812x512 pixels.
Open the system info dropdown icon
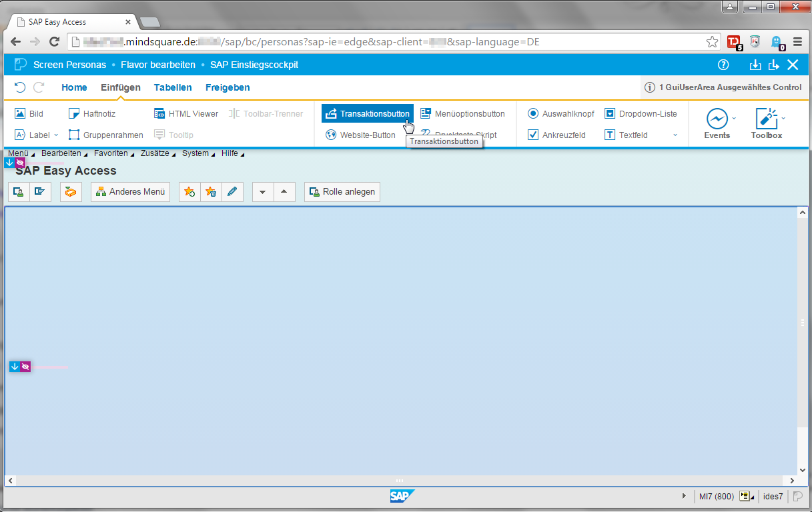[746, 496]
